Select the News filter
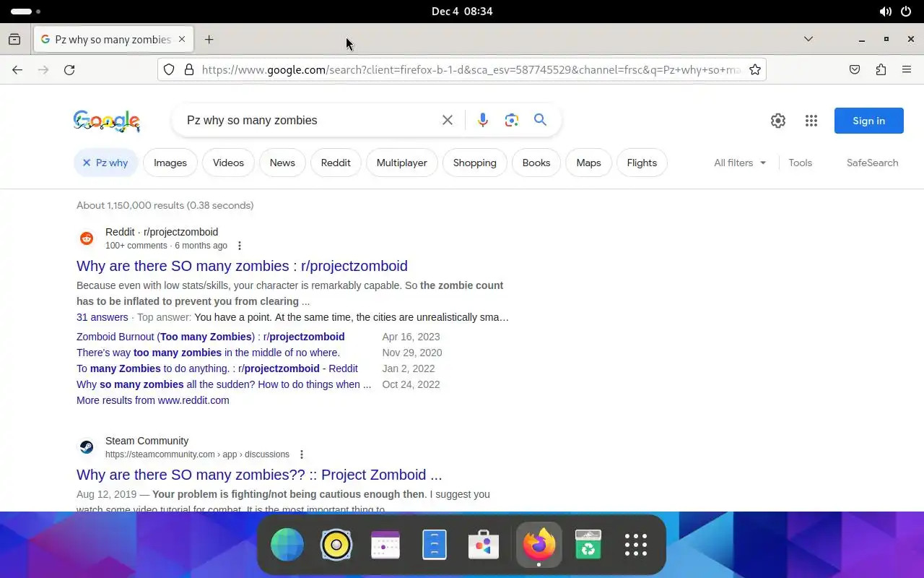The width and height of the screenshot is (924, 578). click(282, 163)
